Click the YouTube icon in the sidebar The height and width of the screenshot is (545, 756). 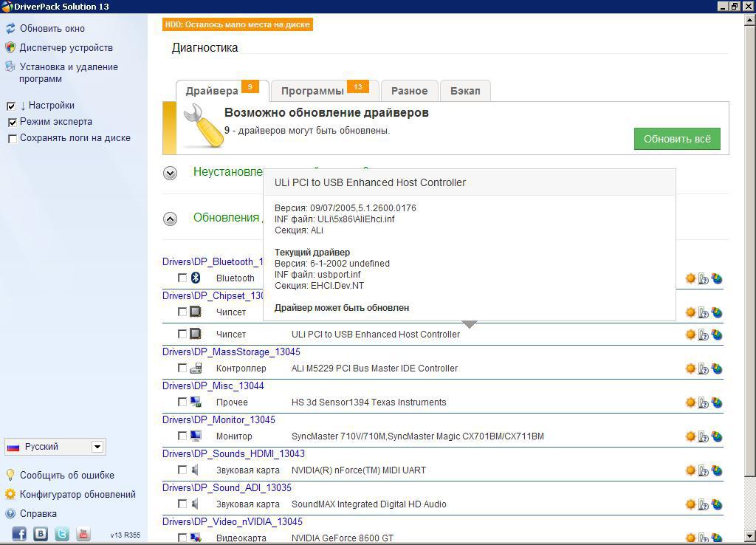click(83, 533)
